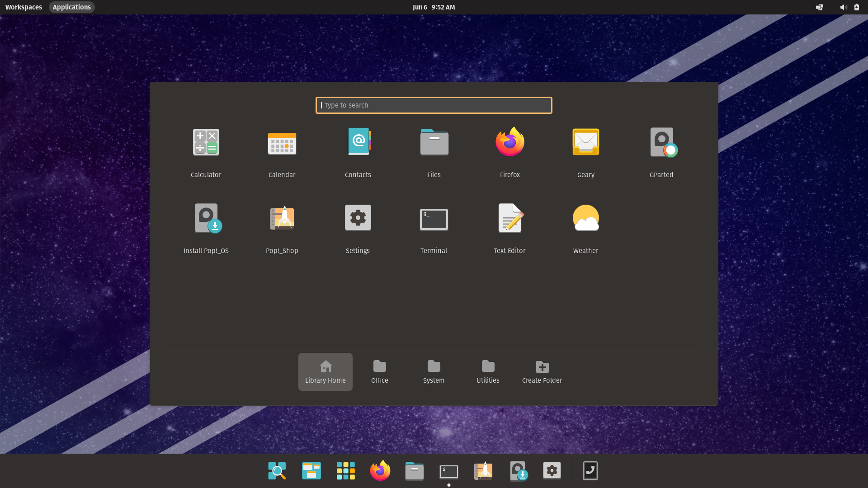Open Pop!_Shop in the library grid

pos(282,229)
